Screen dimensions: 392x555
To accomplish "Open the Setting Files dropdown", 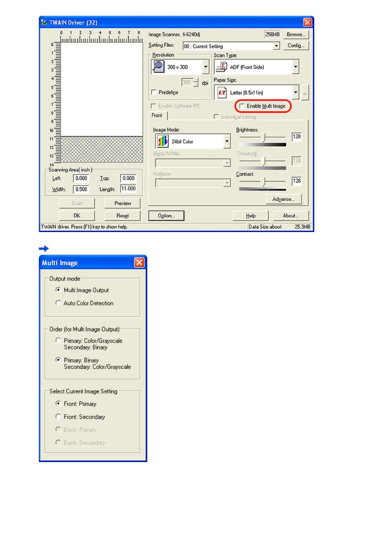I will [x=276, y=46].
